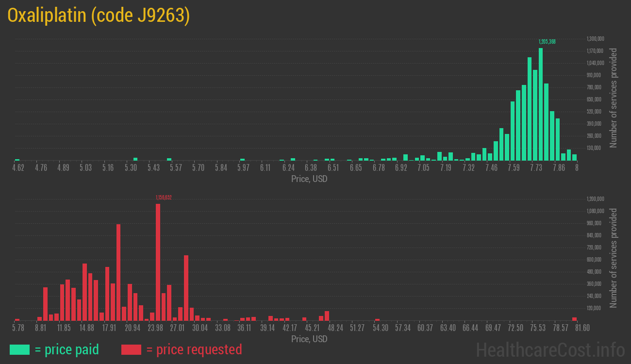Click the x-axis tick label 48.24
Screen dimensions: 631x364
click(x=335, y=328)
